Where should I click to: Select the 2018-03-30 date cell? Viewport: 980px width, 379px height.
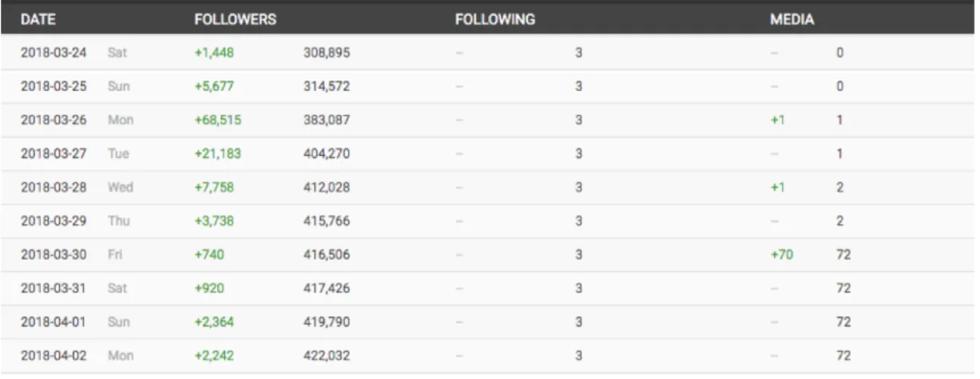(x=53, y=254)
